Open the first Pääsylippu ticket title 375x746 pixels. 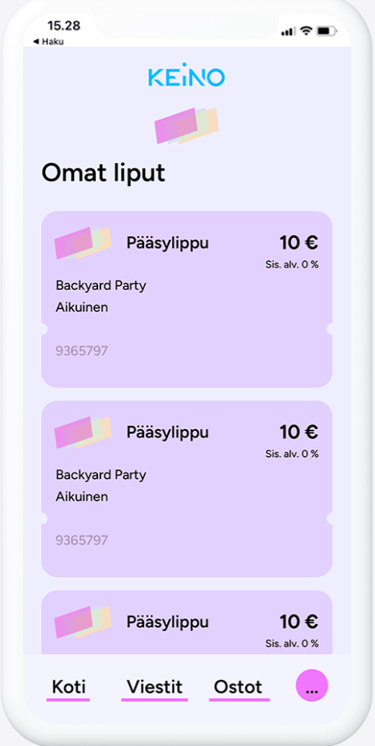tap(168, 244)
